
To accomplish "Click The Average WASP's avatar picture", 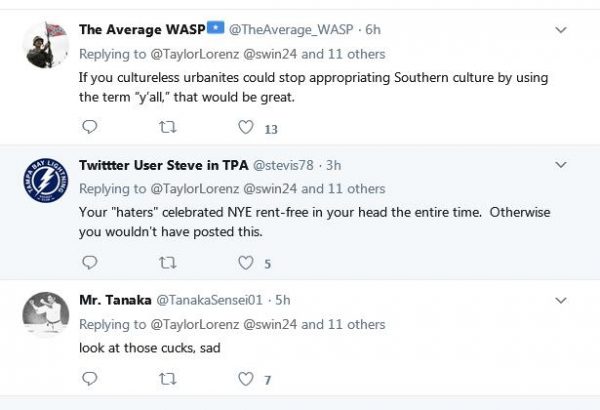I will 45,43.
